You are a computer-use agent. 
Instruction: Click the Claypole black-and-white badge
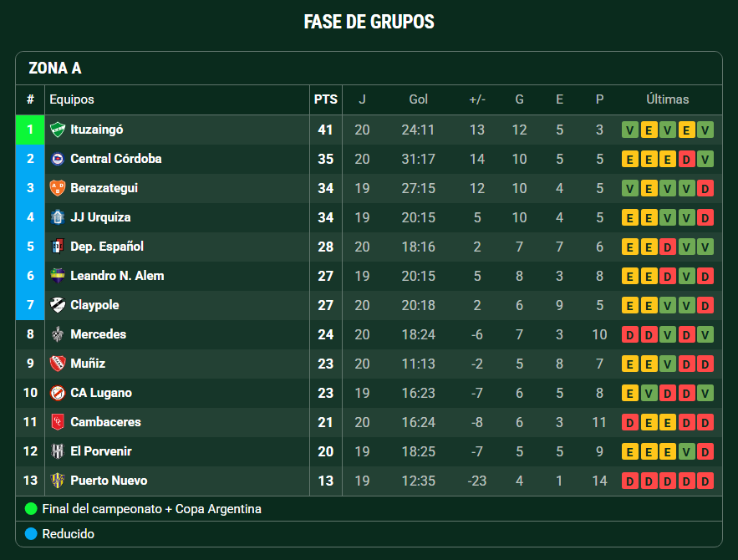[58, 305]
